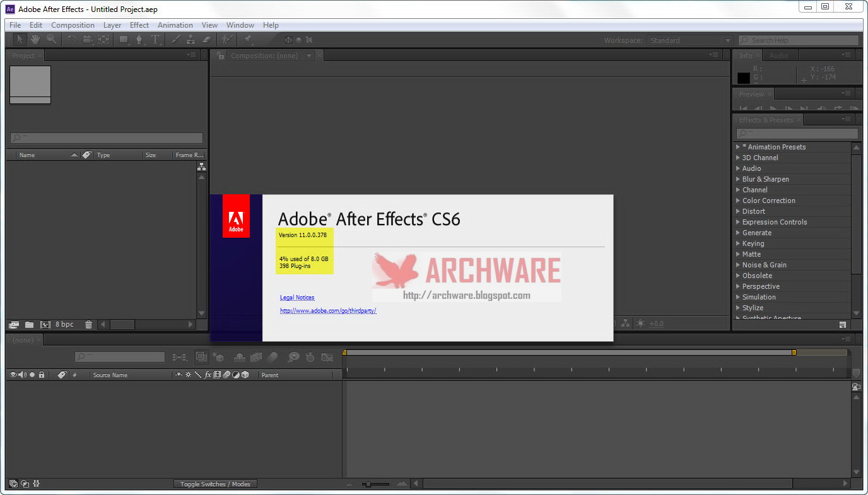Select the Pan Behind tool
The height and width of the screenshot is (495, 868).
click(103, 40)
